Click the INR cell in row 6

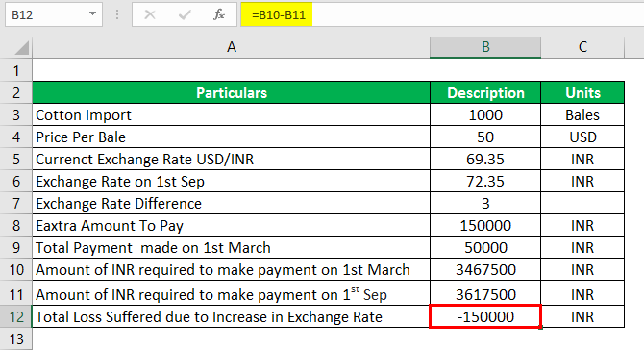click(x=582, y=182)
